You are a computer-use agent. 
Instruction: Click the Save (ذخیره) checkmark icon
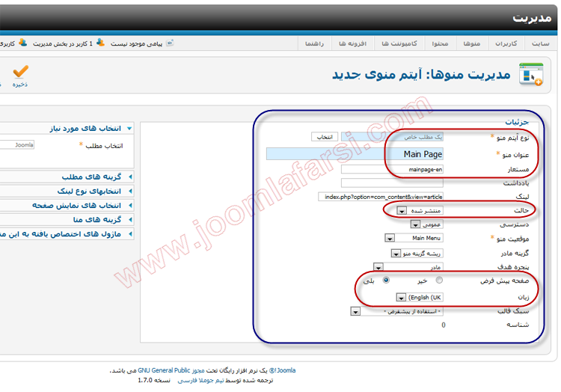tap(20, 72)
